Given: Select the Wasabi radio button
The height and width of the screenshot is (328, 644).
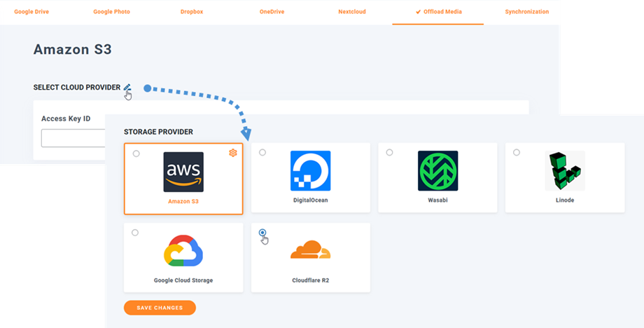Looking at the screenshot, I should click(389, 153).
